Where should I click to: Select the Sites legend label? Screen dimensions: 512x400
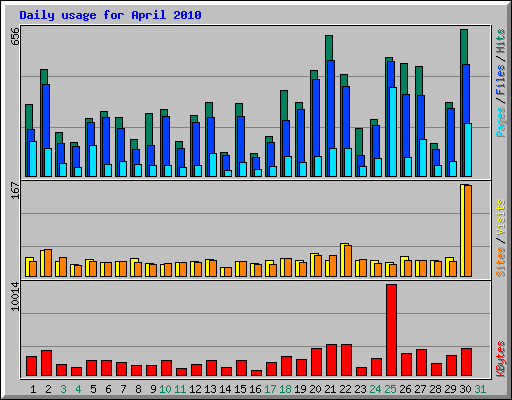(x=501, y=262)
